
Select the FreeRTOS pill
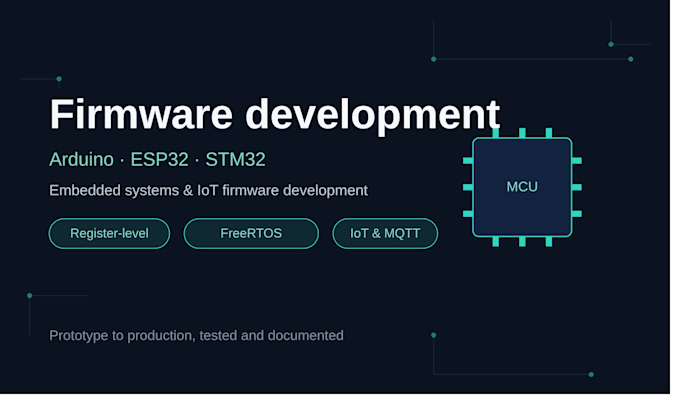pos(251,234)
